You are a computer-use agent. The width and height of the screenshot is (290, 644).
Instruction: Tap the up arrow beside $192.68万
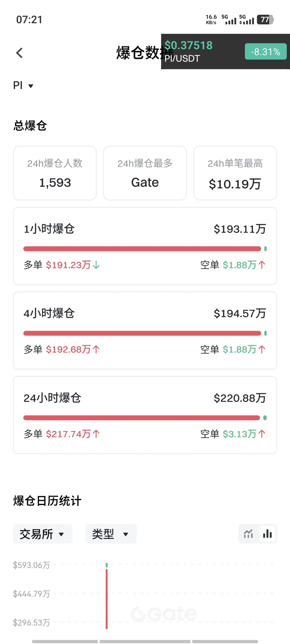pos(96,349)
